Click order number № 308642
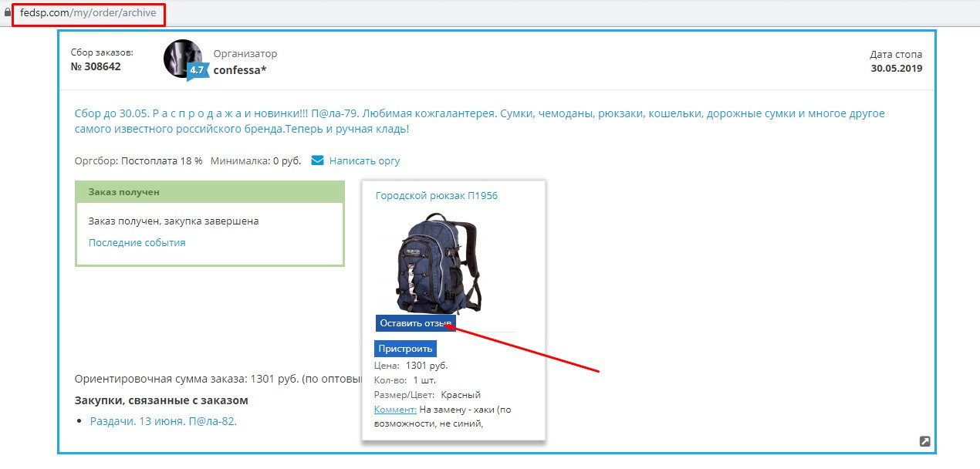The image size is (980, 469). click(x=96, y=66)
